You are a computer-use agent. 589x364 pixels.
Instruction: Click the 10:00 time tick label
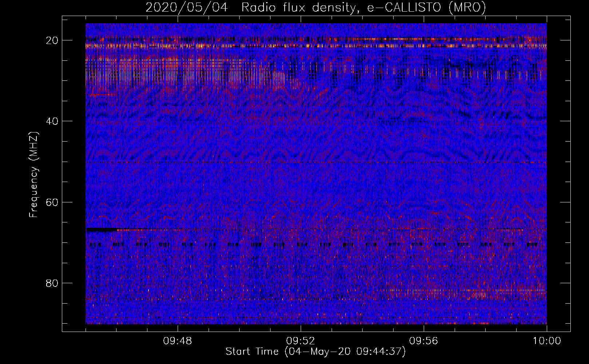(547, 341)
